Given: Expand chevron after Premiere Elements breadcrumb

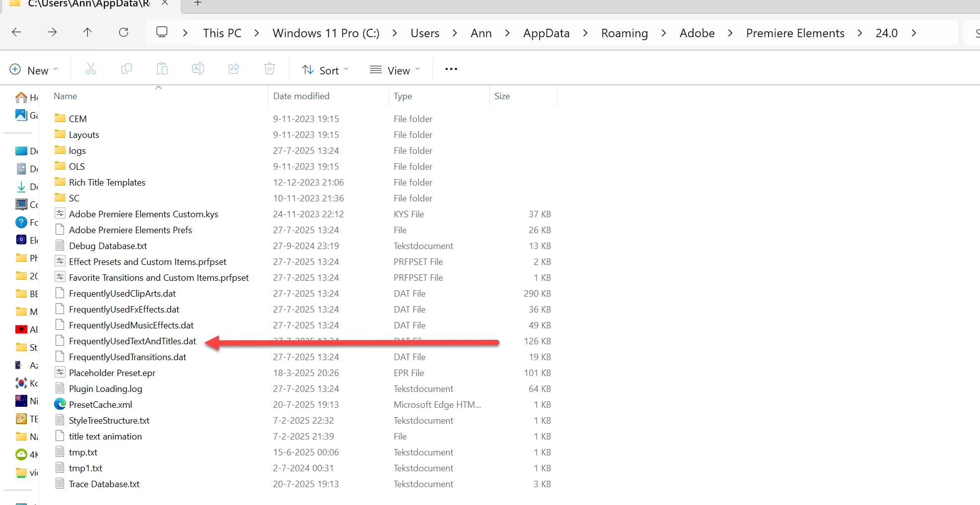Looking at the screenshot, I should click(x=860, y=33).
